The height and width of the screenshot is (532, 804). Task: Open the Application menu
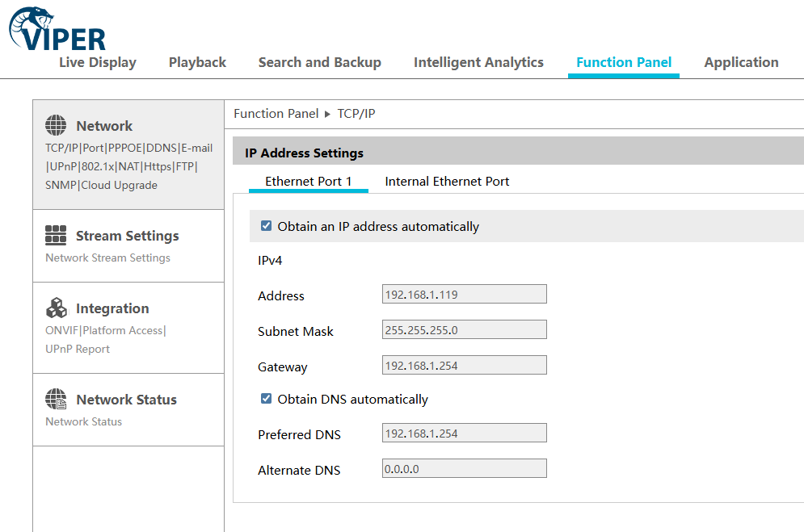741,63
